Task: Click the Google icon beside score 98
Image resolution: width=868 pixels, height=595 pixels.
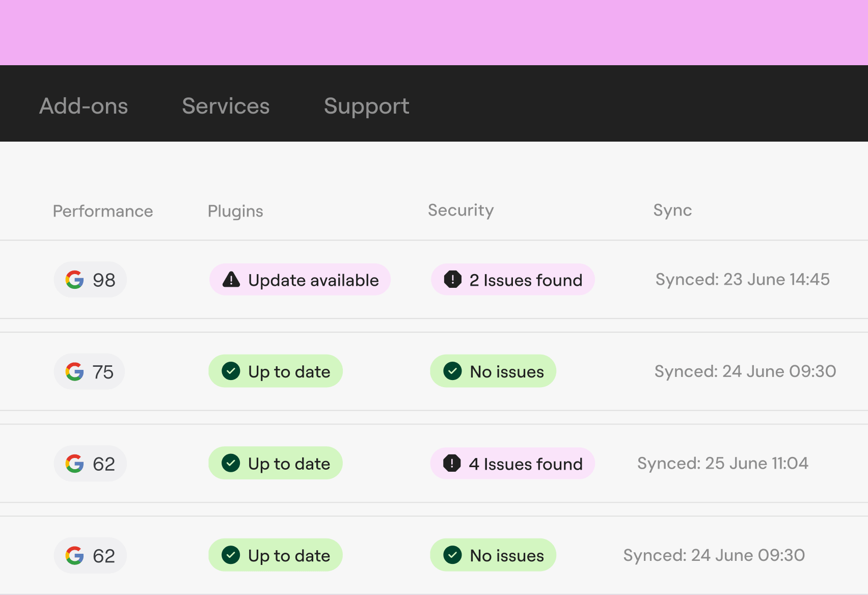Action: pyautogui.click(x=74, y=280)
